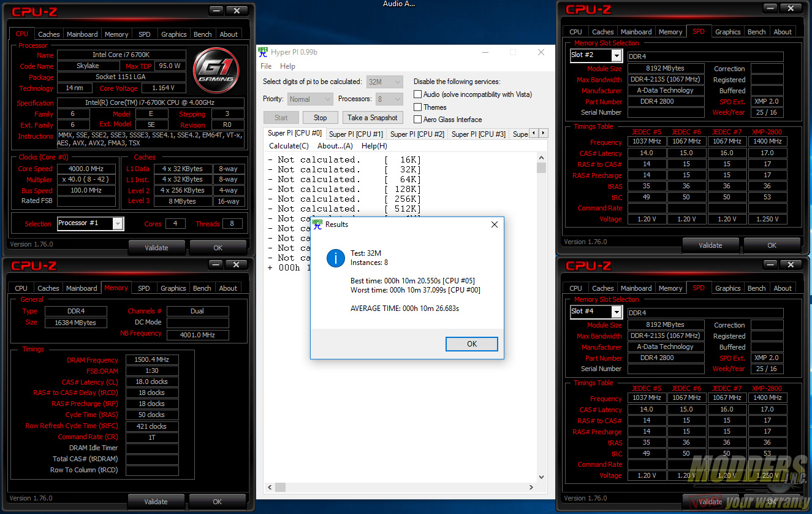Click OK in Slot #2 CPU-Z window
812x514 pixels.
click(x=772, y=245)
